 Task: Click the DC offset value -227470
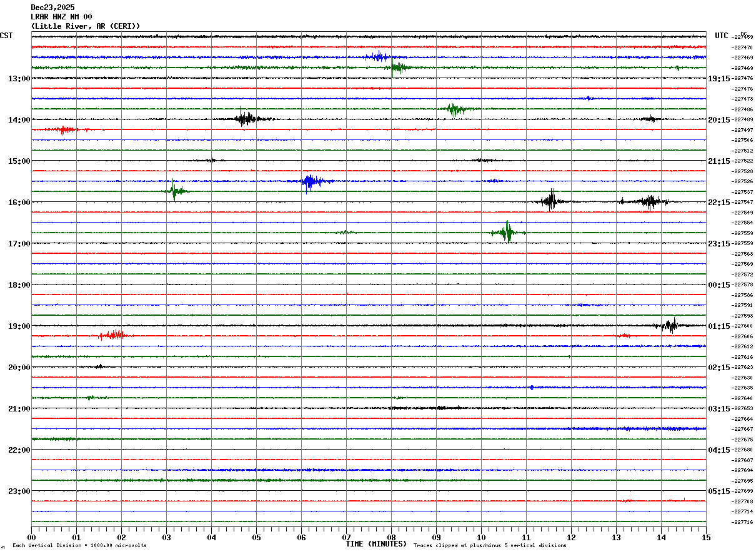point(742,48)
